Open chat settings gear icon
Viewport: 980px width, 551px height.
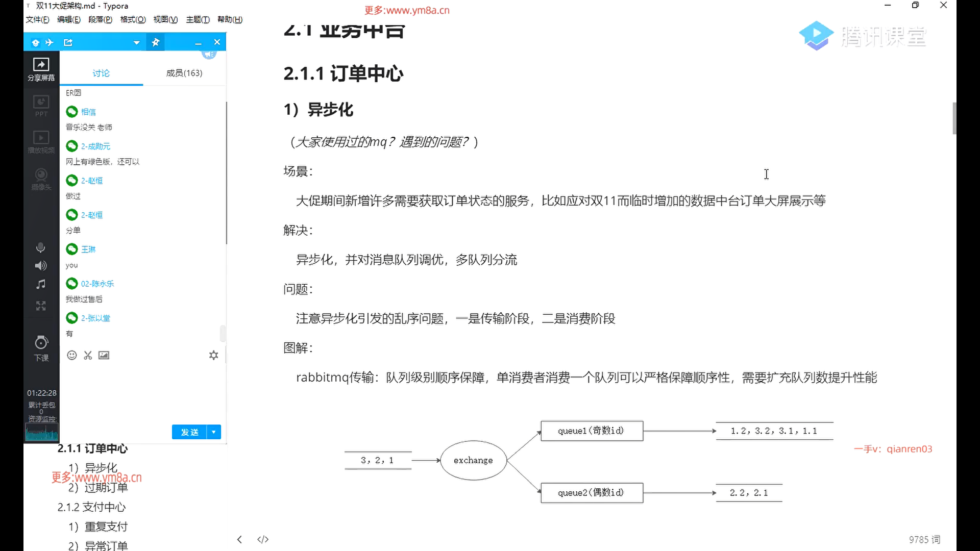click(x=213, y=355)
